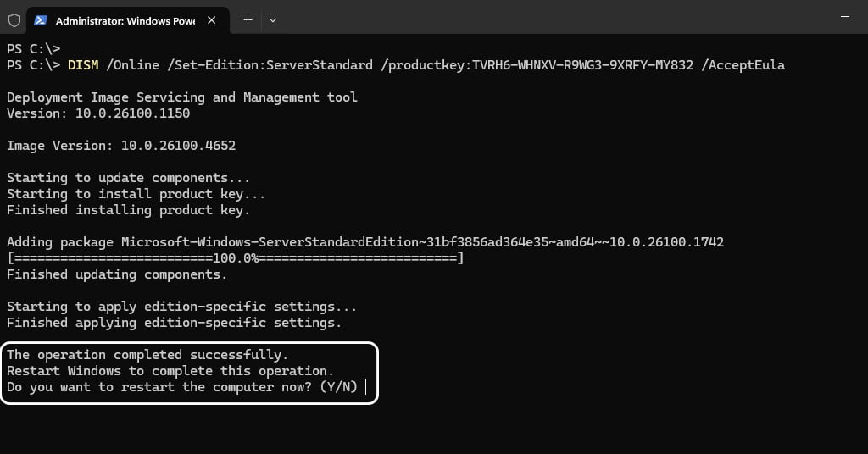Click the first empty PS C:\> prompt

[x=33, y=48]
